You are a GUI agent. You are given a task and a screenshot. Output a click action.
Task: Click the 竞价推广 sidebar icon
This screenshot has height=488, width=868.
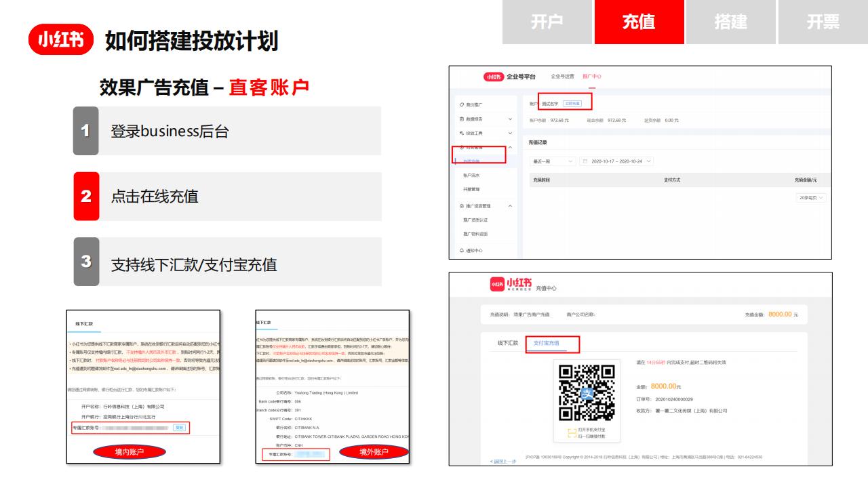tap(462, 104)
